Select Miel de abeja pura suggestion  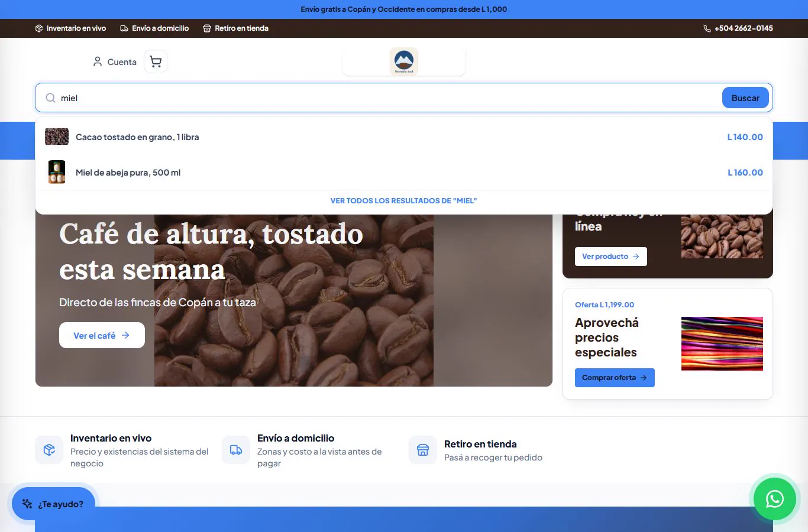(x=404, y=173)
